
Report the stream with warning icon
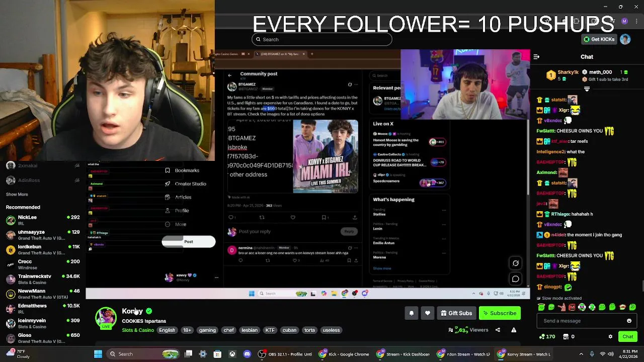point(514,330)
